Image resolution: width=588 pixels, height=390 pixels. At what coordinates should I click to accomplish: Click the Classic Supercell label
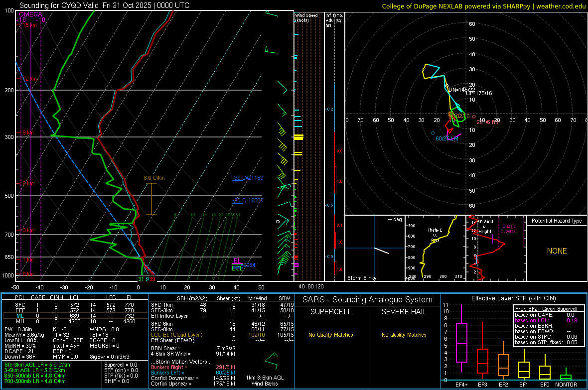(x=509, y=229)
